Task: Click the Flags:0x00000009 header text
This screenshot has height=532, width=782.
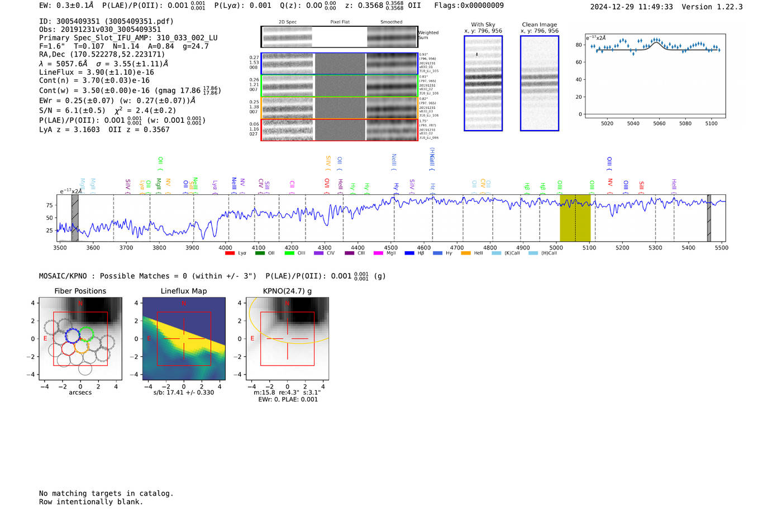Action: tap(469, 6)
